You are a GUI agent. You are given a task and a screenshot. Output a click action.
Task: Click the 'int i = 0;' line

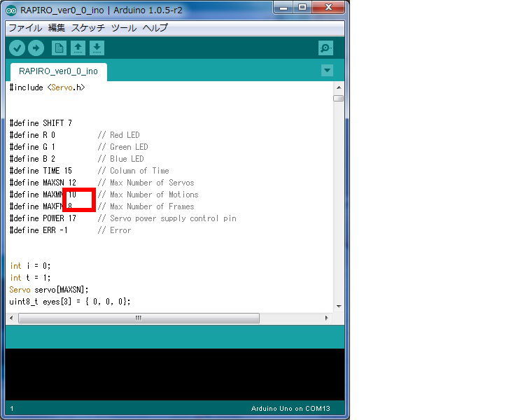click(30, 266)
